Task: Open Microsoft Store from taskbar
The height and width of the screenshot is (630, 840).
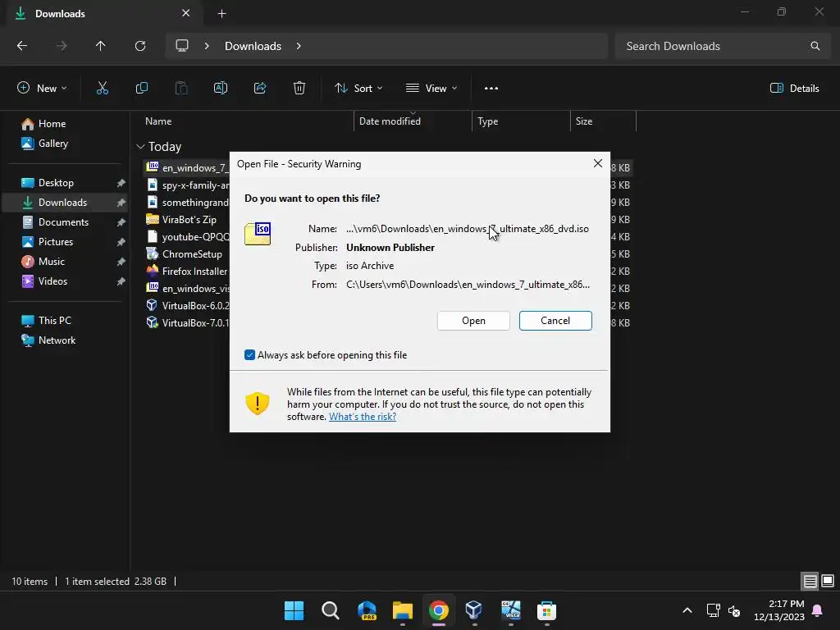Action: click(546, 610)
